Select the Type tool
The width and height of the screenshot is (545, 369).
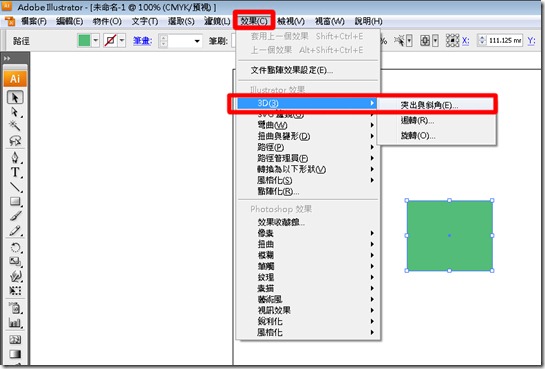pos(15,172)
